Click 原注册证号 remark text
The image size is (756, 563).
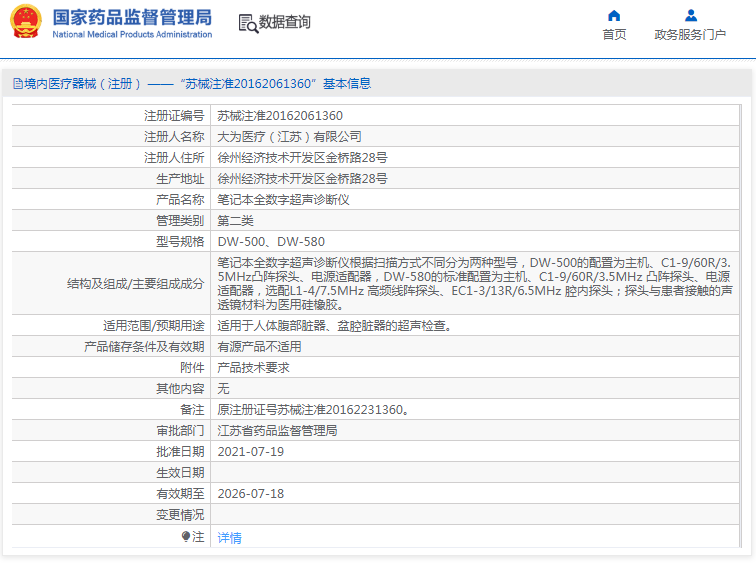(x=313, y=410)
